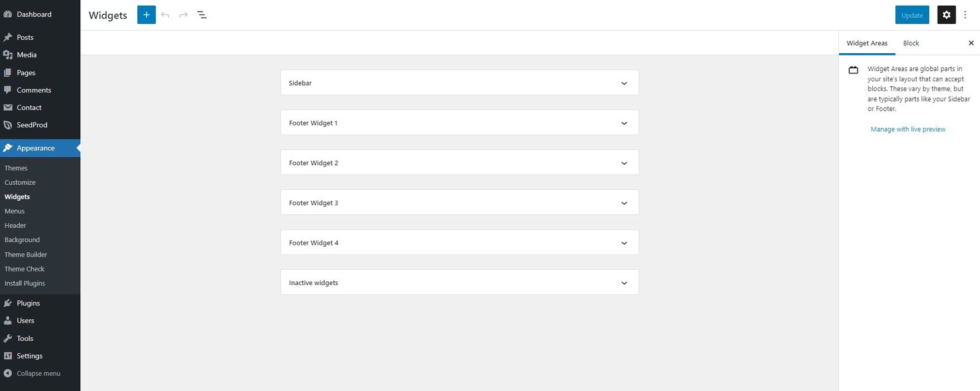Click the Update button
This screenshot has height=391, width=980.
tap(912, 15)
